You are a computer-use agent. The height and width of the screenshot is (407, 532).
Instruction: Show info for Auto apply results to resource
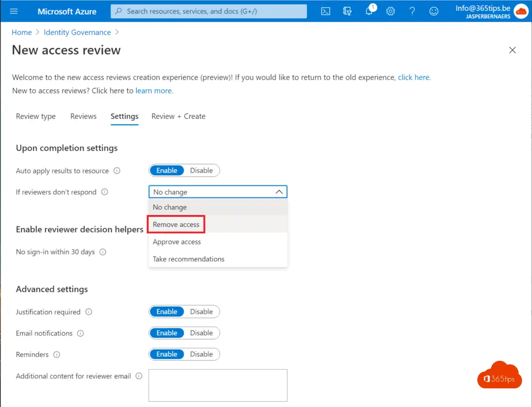[x=117, y=171]
